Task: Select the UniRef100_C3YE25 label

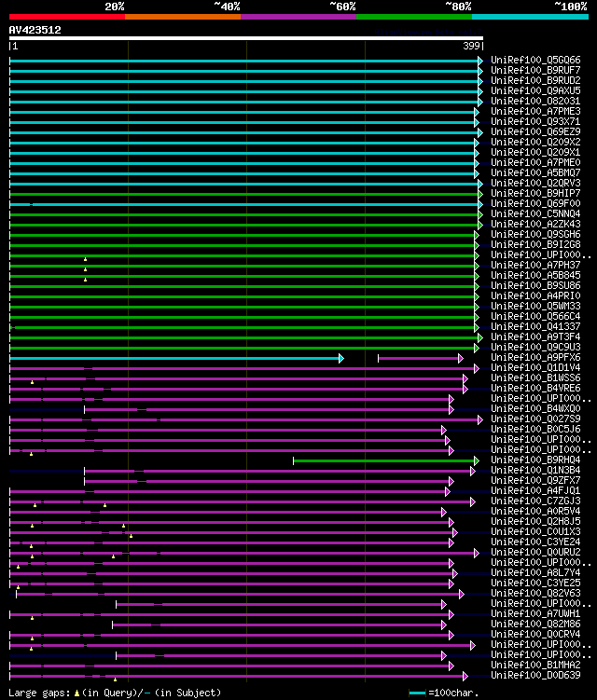Action: click(535, 583)
